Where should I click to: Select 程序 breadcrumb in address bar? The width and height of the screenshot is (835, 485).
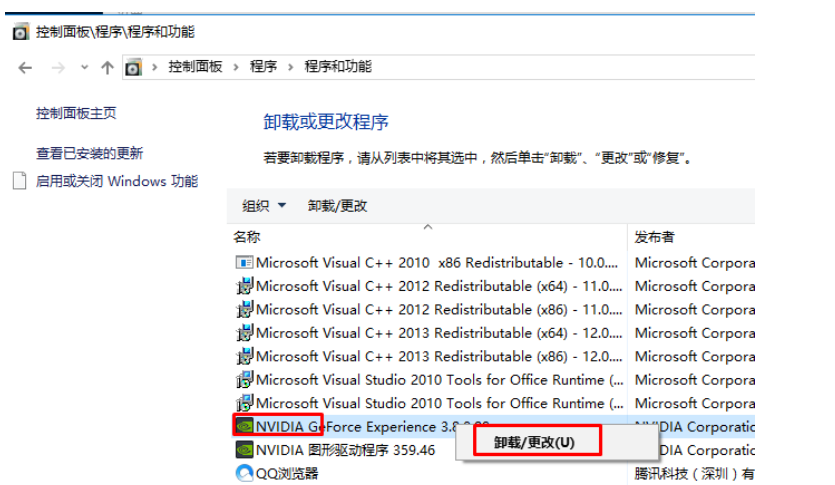coord(264,67)
